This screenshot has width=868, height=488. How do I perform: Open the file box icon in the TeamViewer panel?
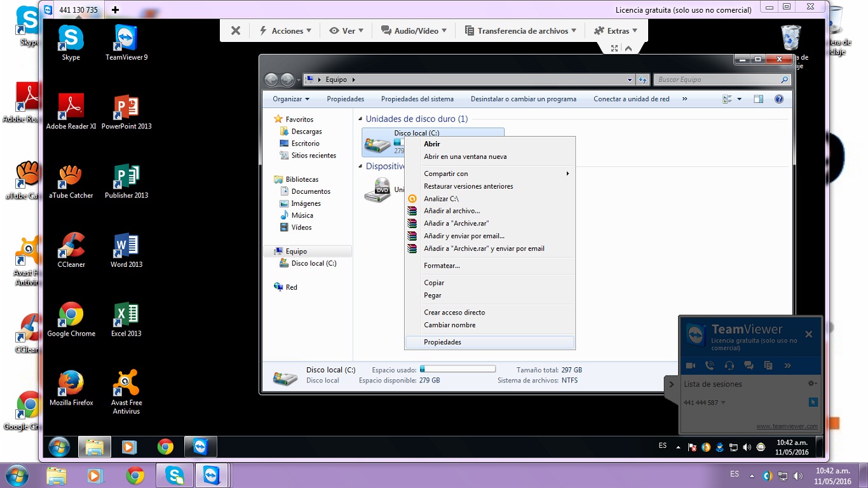click(x=768, y=365)
